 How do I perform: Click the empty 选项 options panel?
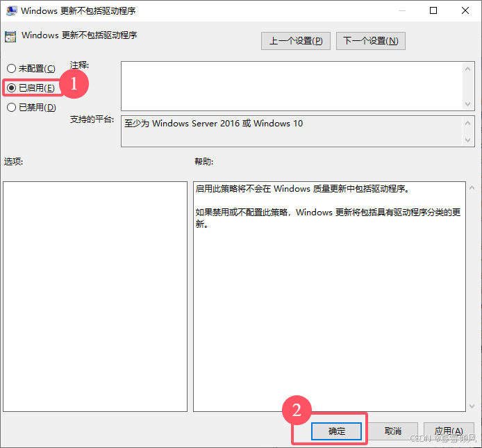(95, 297)
